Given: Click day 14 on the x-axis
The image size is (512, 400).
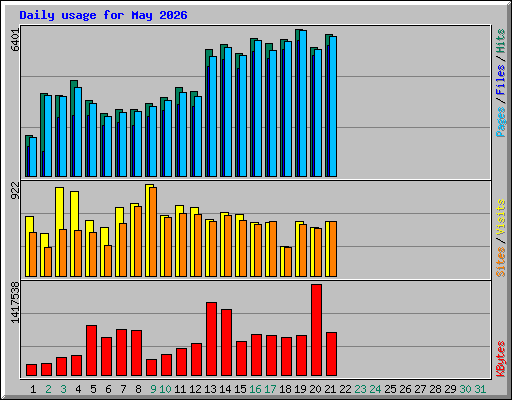Looking at the screenshot, I should point(225,389).
